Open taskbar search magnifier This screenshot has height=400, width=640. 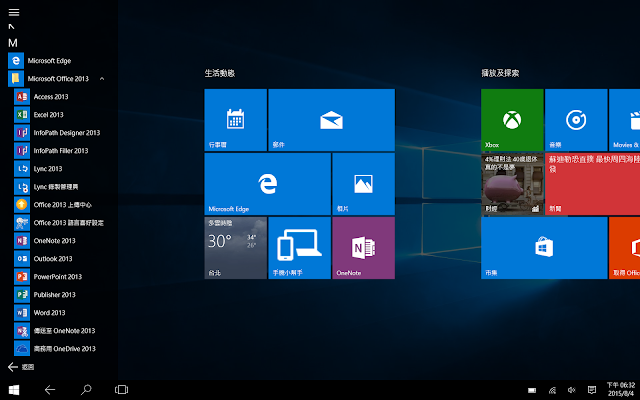click(x=86, y=390)
